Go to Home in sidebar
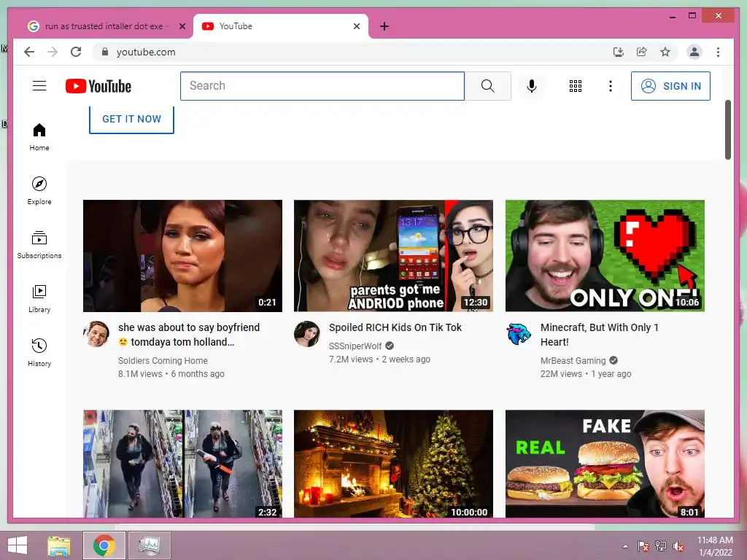Viewport: 747px width, 560px height. (x=39, y=137)
